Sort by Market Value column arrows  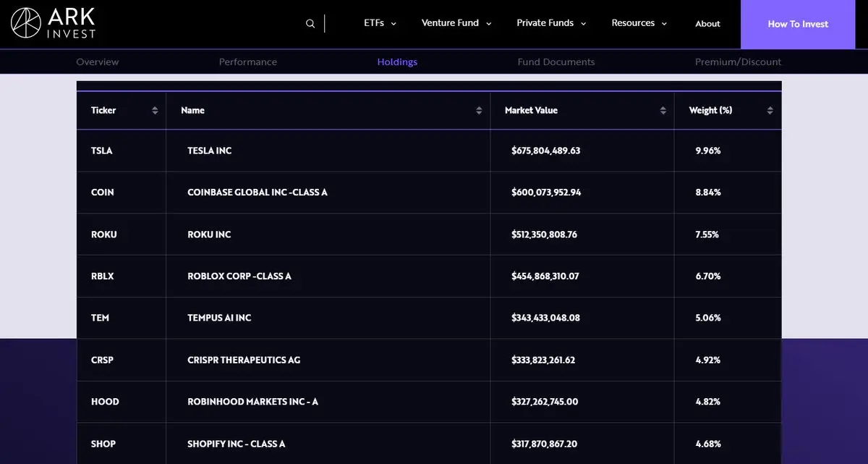pos(663,111)
